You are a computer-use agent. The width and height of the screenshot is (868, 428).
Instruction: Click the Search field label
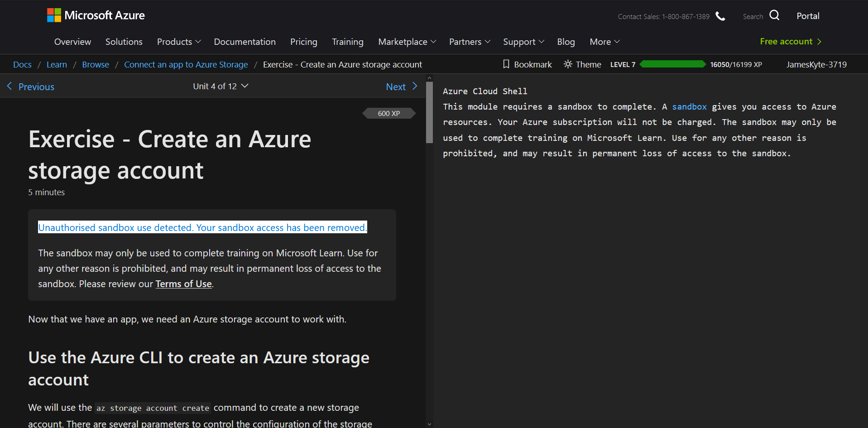753,16
